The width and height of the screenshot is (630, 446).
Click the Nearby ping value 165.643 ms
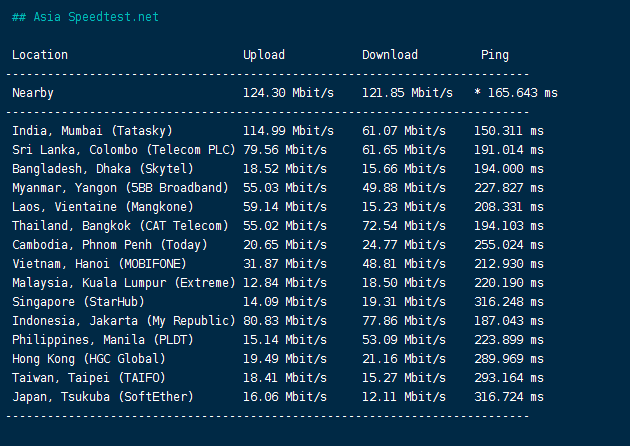522,93
